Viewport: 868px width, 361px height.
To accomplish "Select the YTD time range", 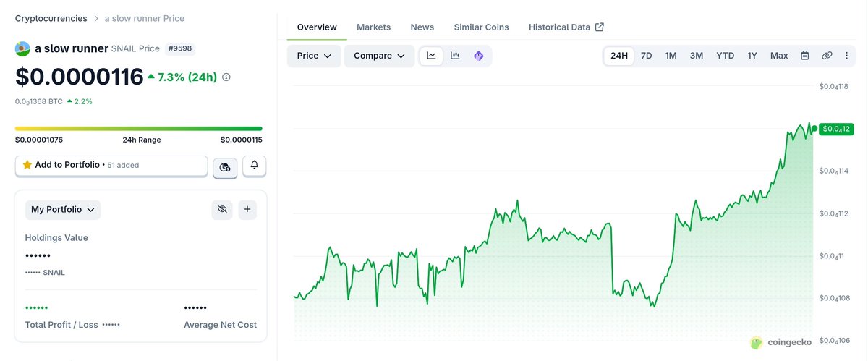I will [726, 56].
